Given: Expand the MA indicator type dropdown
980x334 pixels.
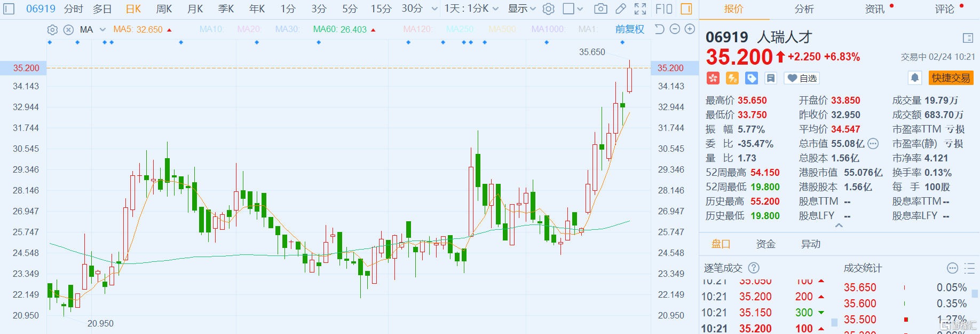Looking at the screenshot, I should 102,29.
